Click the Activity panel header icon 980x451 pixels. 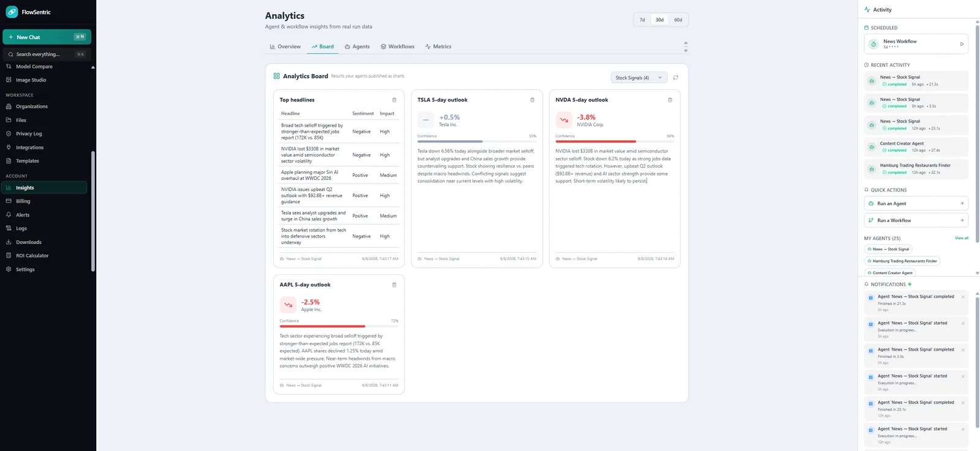[x=867, y=10]
